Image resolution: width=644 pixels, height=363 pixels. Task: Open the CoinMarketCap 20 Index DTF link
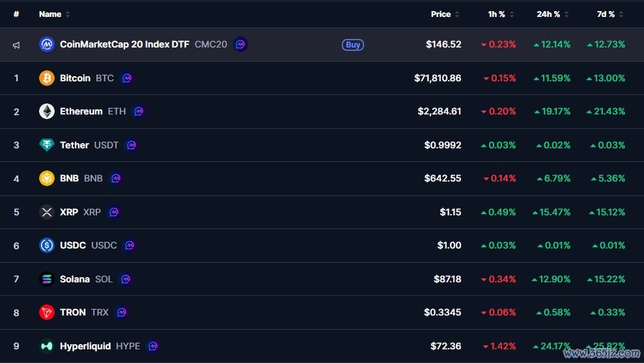pyautogui.click(x=124, y=44)
